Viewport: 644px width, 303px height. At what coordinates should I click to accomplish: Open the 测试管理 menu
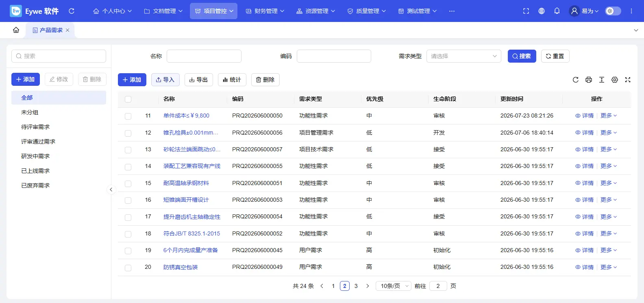(x=418, y=11)
